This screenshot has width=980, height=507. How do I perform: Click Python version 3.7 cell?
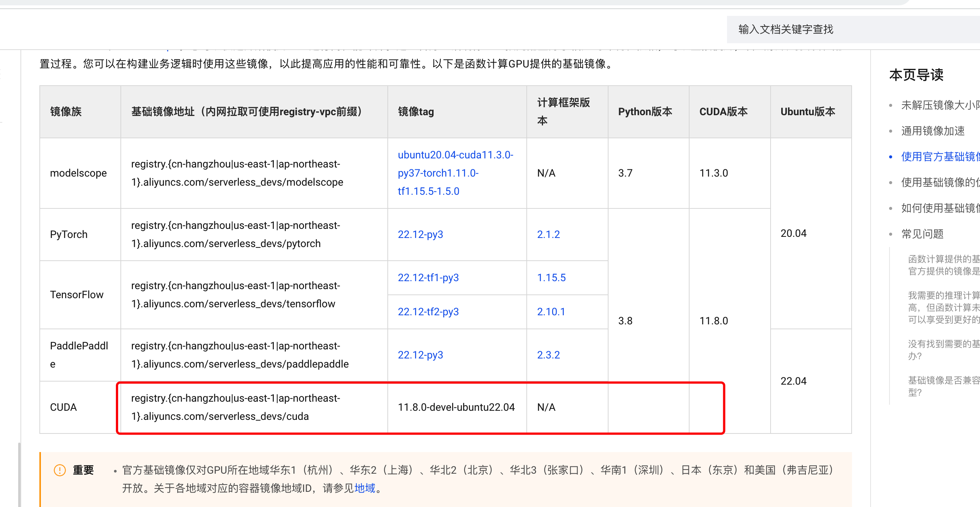(648, 173)
